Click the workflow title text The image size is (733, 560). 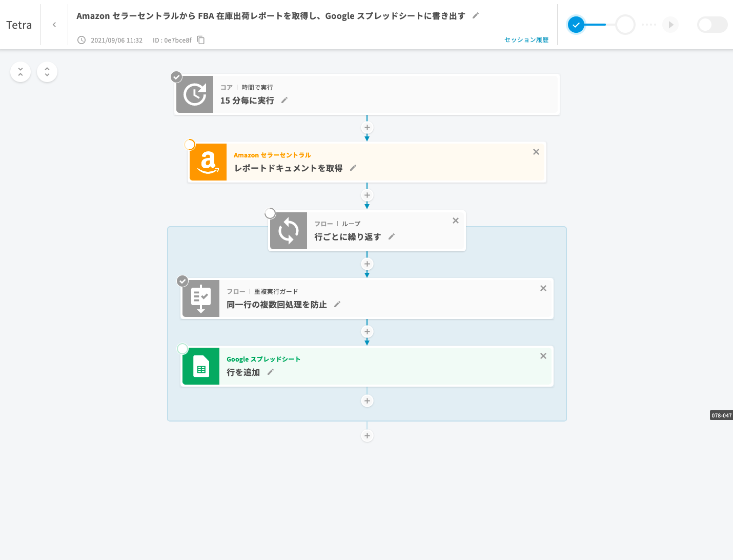click(x=271, y=16)
